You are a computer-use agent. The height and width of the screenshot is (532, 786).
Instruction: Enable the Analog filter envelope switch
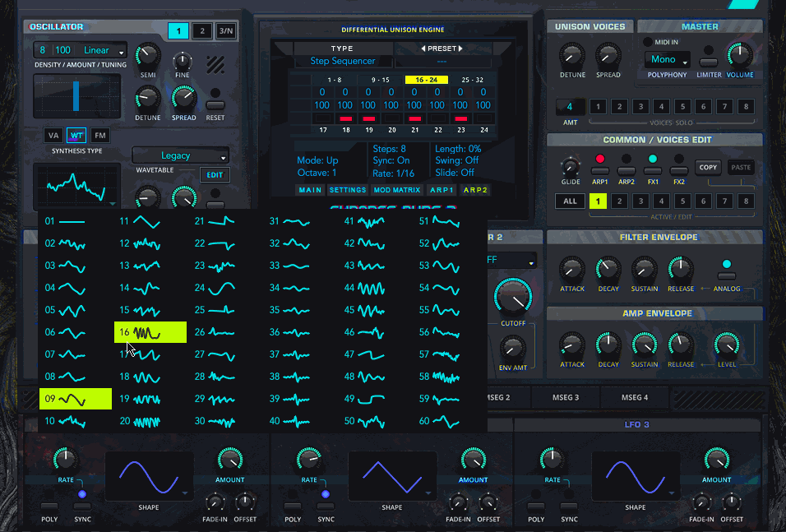pos(725,277)
